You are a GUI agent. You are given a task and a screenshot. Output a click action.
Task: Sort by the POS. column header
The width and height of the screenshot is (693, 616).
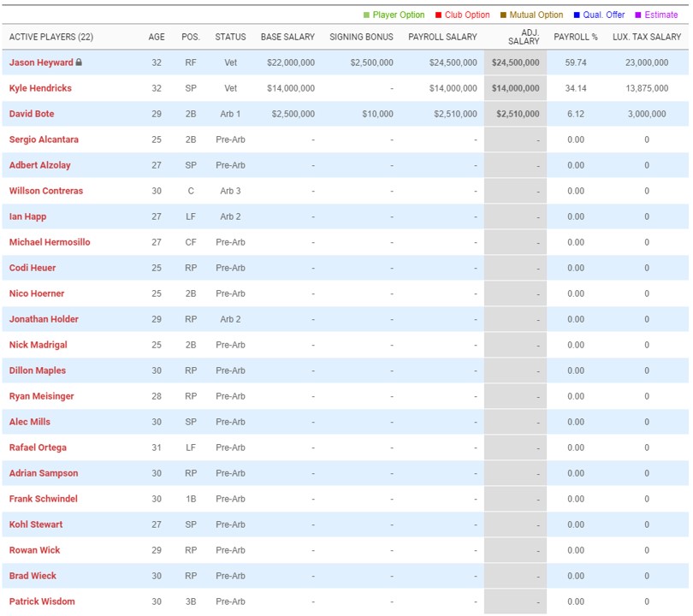point(191,37)
